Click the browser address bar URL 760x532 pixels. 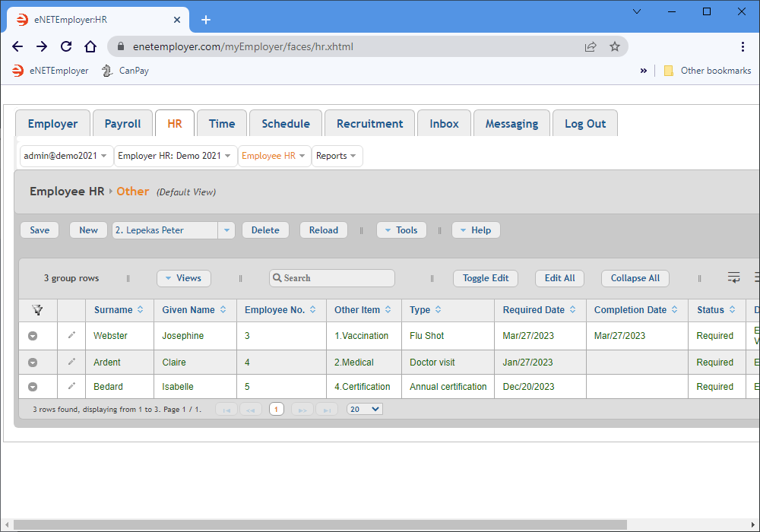point(243,46)
